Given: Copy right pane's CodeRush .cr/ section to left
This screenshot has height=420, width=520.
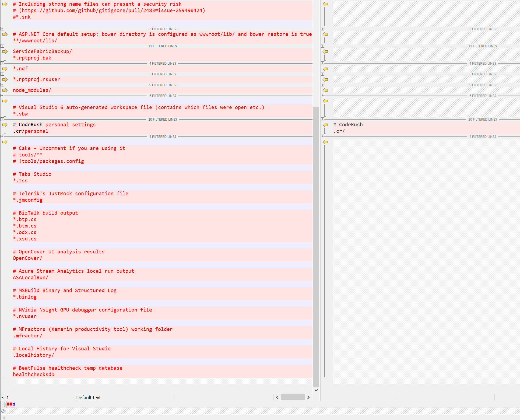Looking at the screenshot, I should (x=325, y=125).
